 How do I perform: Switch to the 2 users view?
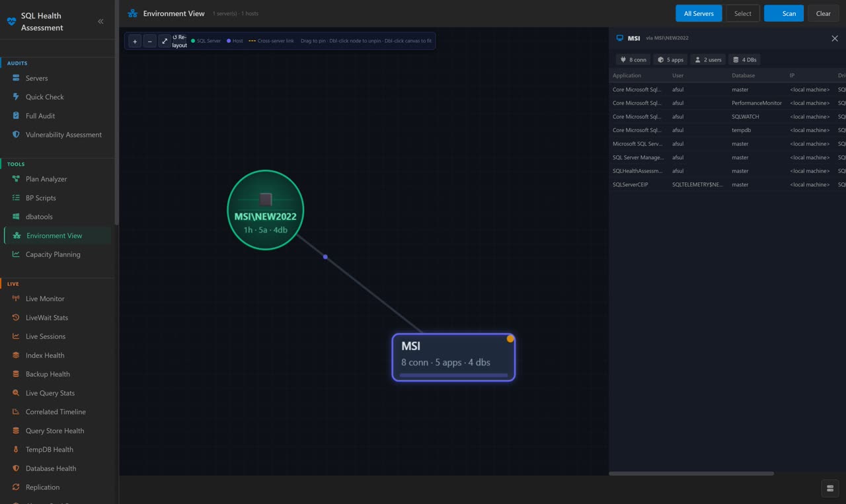[x=708, y=59]
